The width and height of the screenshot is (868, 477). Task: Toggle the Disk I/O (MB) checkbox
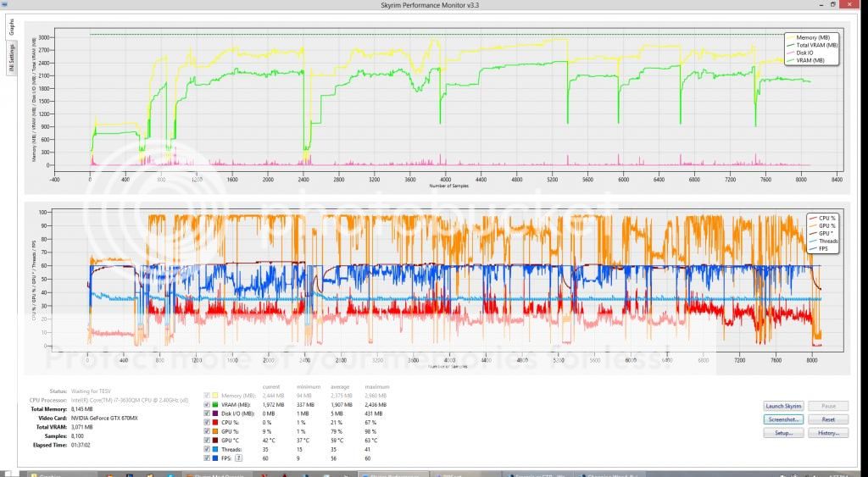208,415
